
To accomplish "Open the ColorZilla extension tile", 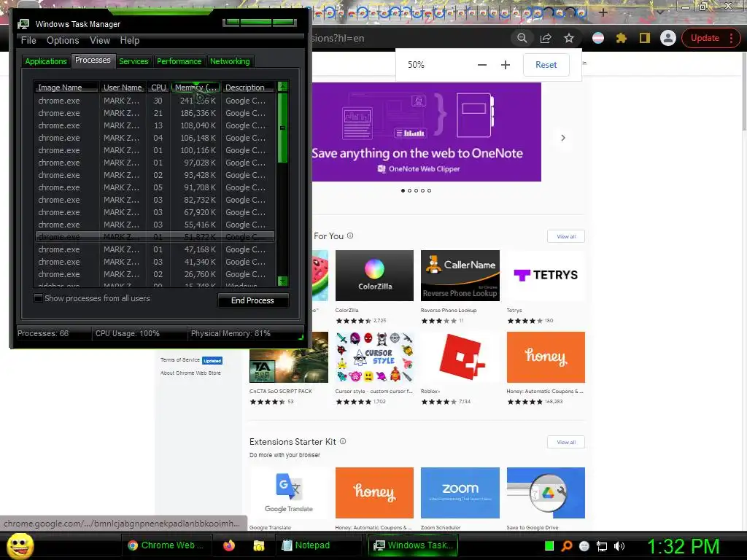I will coord(374,276).
